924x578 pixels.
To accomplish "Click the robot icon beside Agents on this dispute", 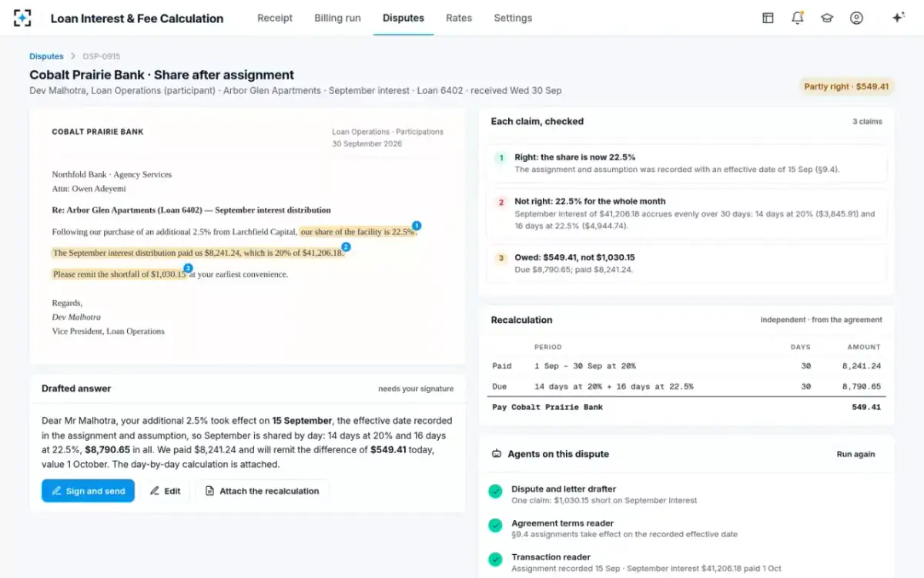I will tap(497, 454).
